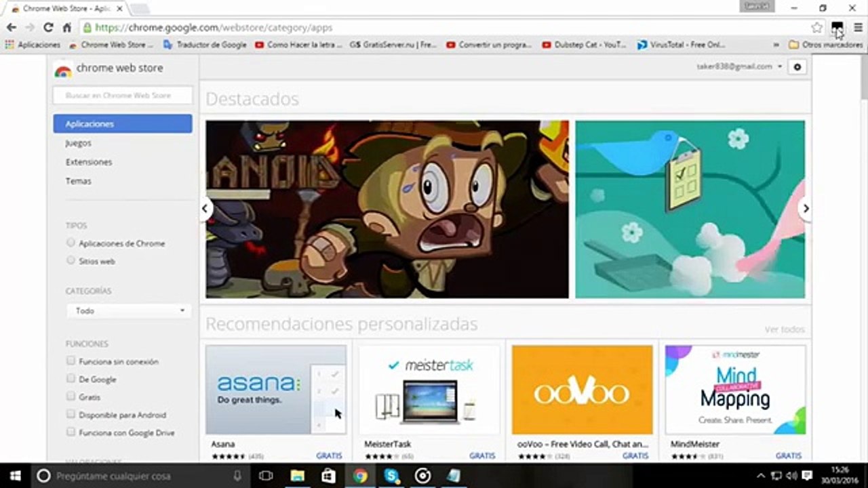
Task: Tick the De Google filter checkbox
Action: (71, 379)
